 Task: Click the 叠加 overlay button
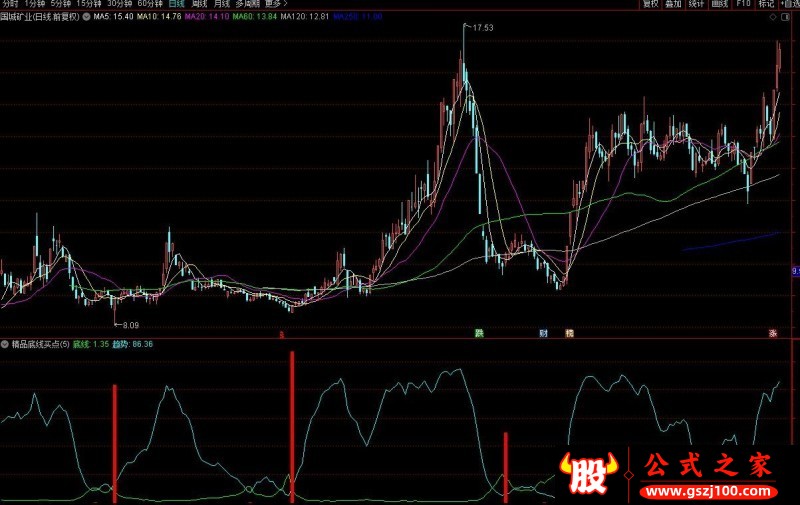tap(674, 4)
